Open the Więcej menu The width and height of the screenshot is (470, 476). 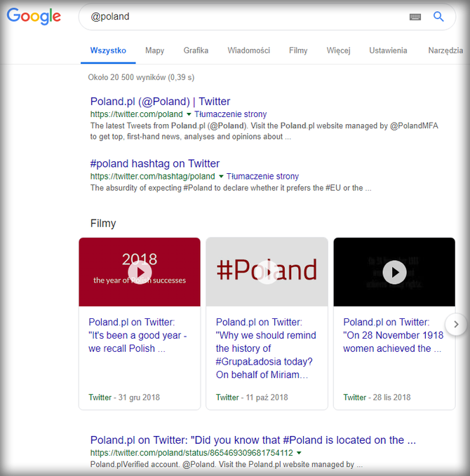[x=338, y=50]
